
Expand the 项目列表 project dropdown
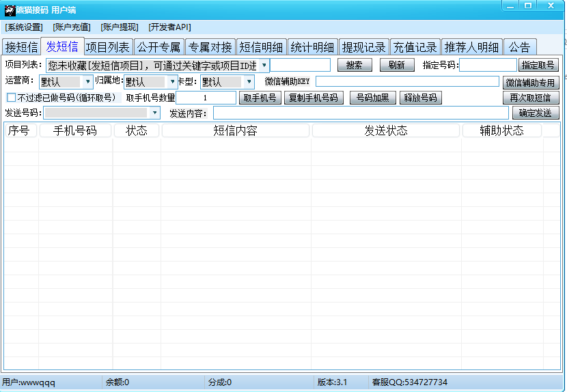point(264,66)
